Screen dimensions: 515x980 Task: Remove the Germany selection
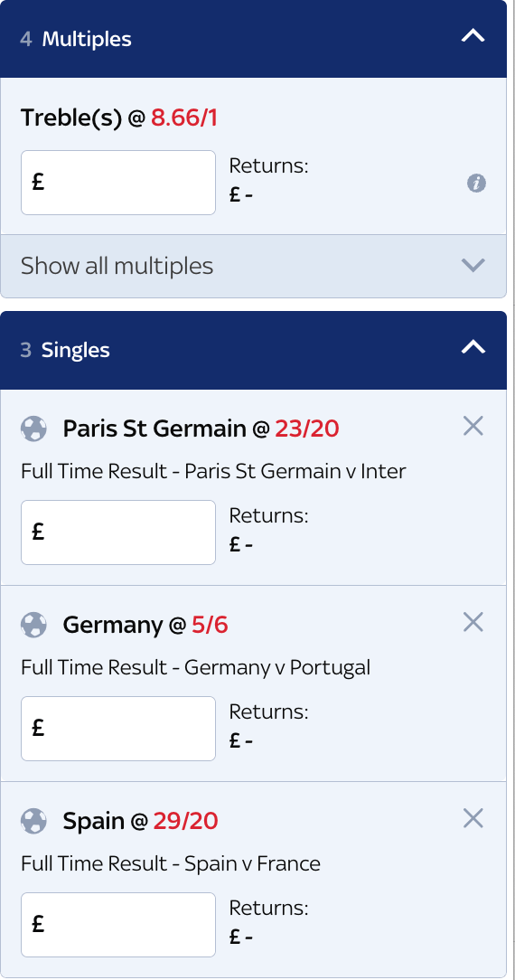tap(473, 622)
